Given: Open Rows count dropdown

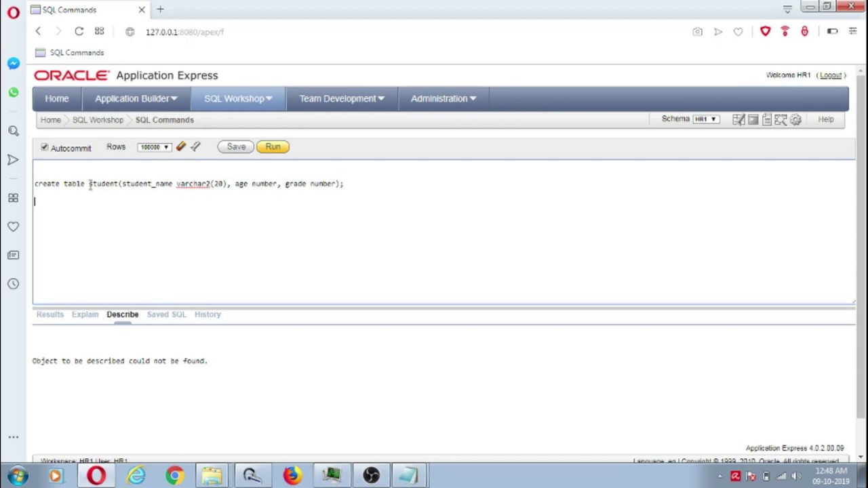Looking at the screenshot, I should (154, 147).
